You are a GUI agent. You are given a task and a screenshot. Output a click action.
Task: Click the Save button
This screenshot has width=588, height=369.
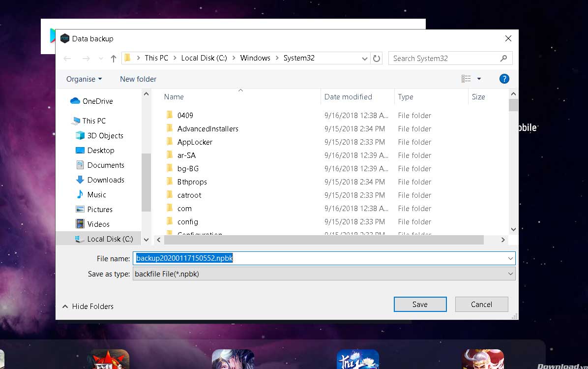coord(420,305)
